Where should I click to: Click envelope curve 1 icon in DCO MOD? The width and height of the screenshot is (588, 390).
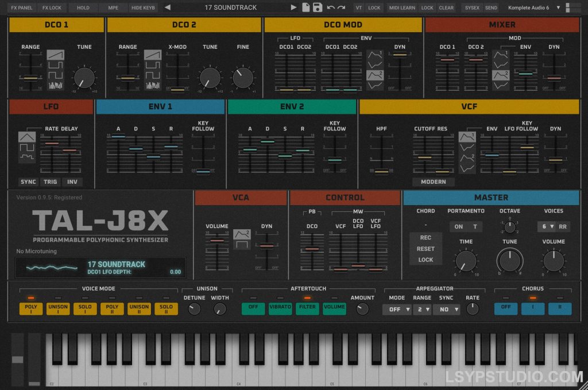pyautogui.click(x=374, y=56)
